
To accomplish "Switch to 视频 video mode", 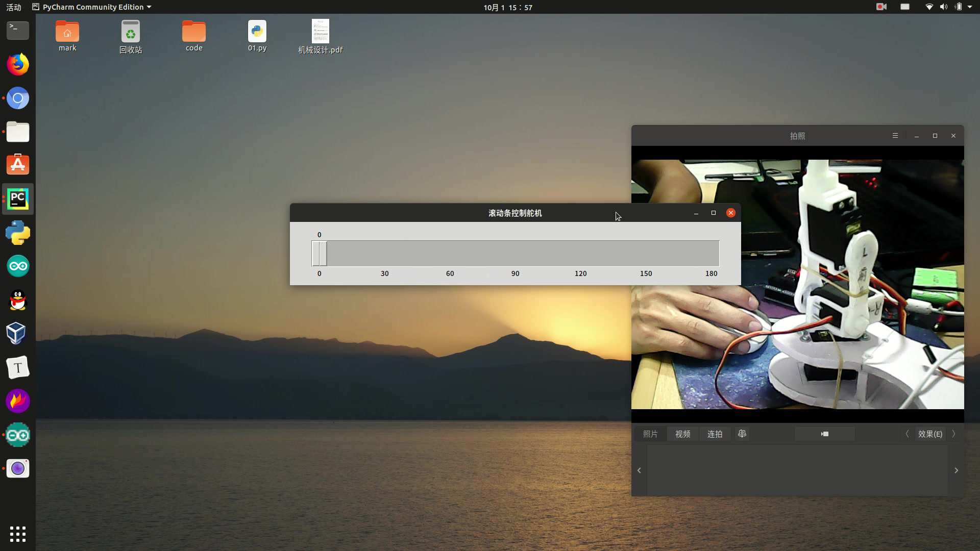I will [x=683, y=434].
